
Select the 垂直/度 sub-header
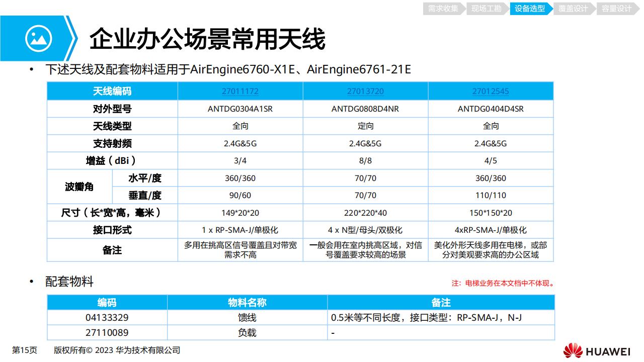(144, 195)
